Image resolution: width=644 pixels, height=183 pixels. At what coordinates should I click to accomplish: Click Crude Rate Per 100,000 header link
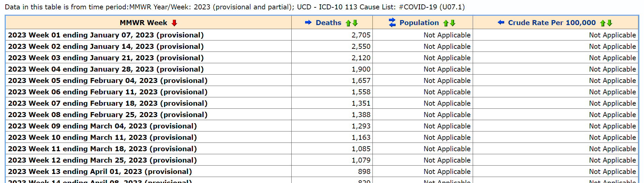coord(551,23)
